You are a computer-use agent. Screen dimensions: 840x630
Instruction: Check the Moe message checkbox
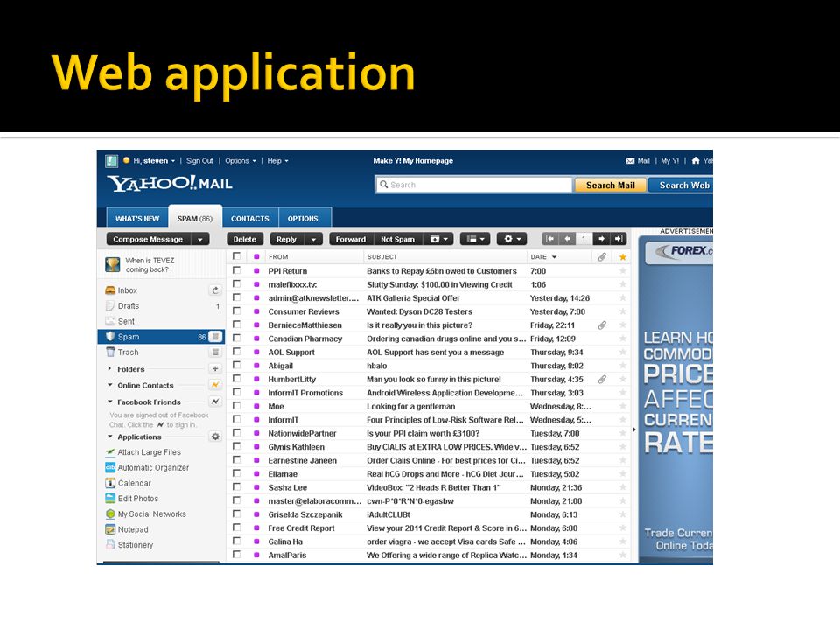(x=236, y=406)
